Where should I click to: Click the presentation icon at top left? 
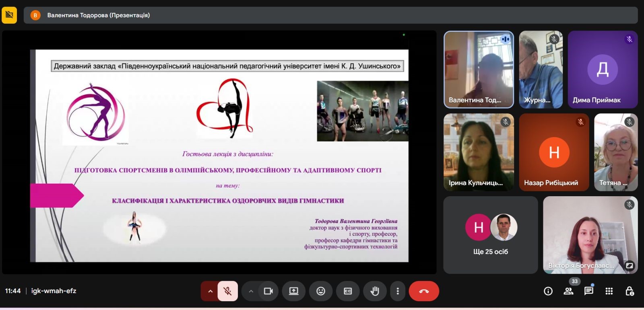click(9, 15)
